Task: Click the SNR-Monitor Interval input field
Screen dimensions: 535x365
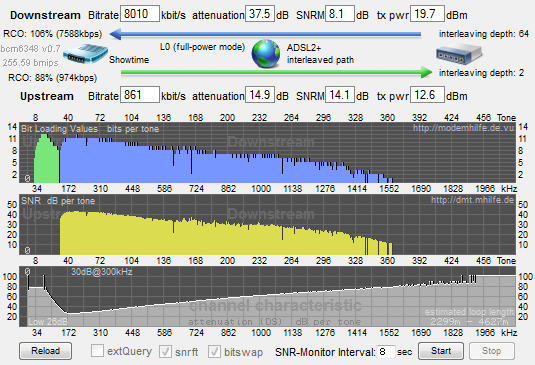Action: point(386,352)
